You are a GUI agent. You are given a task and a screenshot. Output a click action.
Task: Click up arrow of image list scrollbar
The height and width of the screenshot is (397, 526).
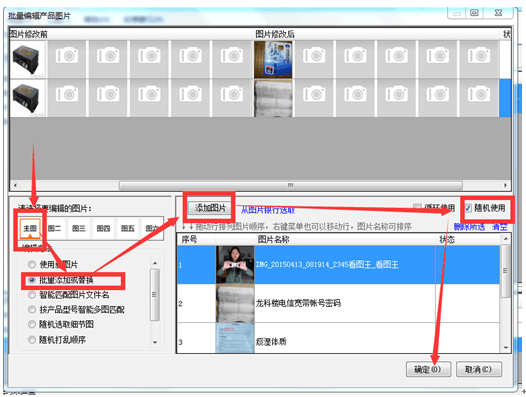506,239
